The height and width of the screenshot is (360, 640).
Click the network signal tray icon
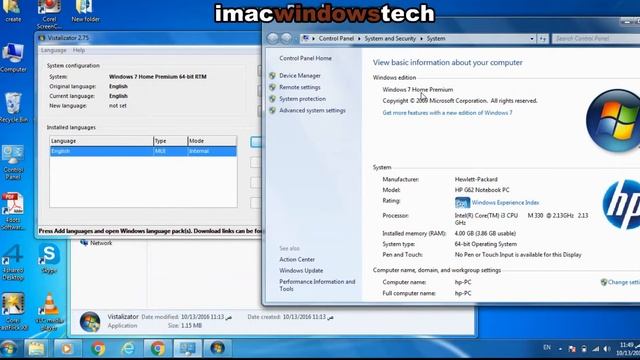[x=596, y=349]
